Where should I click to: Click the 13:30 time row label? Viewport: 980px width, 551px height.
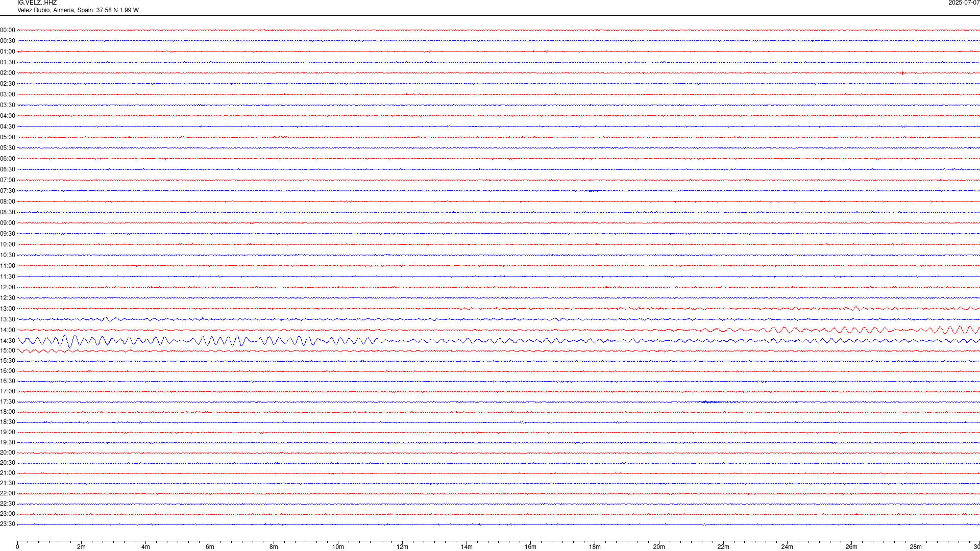point(8,319)
